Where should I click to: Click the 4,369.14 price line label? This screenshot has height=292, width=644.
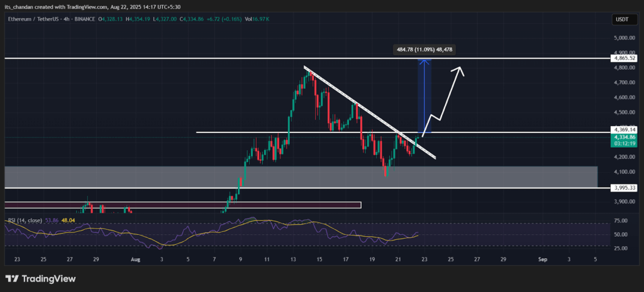[x=625, y=129]
